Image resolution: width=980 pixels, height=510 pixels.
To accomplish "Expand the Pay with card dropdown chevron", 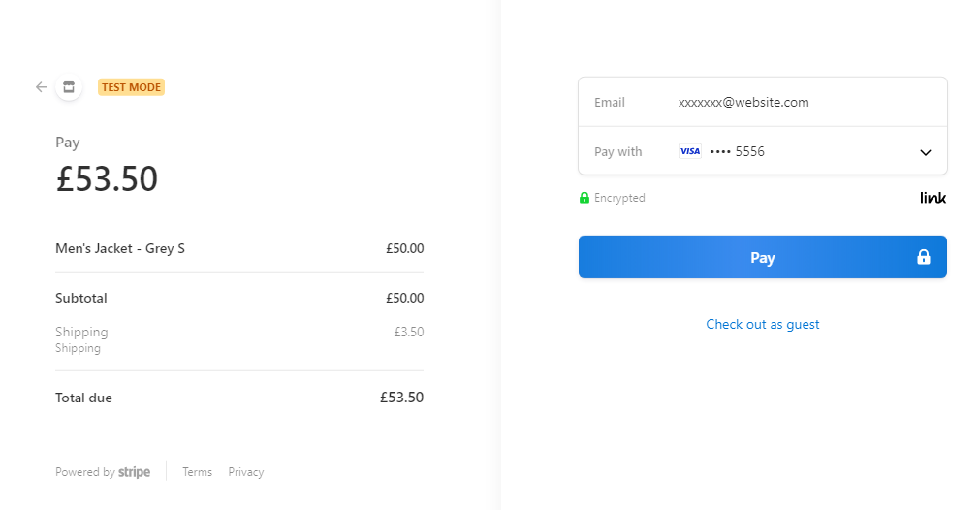I will click(926, 152).
